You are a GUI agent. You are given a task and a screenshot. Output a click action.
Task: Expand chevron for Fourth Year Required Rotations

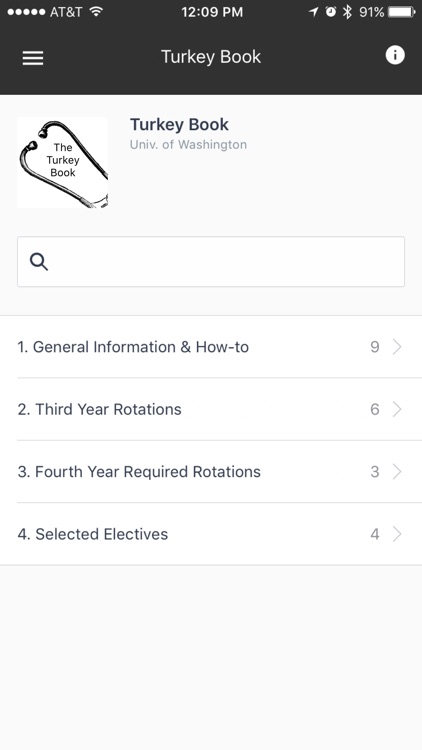click(397, 472)
